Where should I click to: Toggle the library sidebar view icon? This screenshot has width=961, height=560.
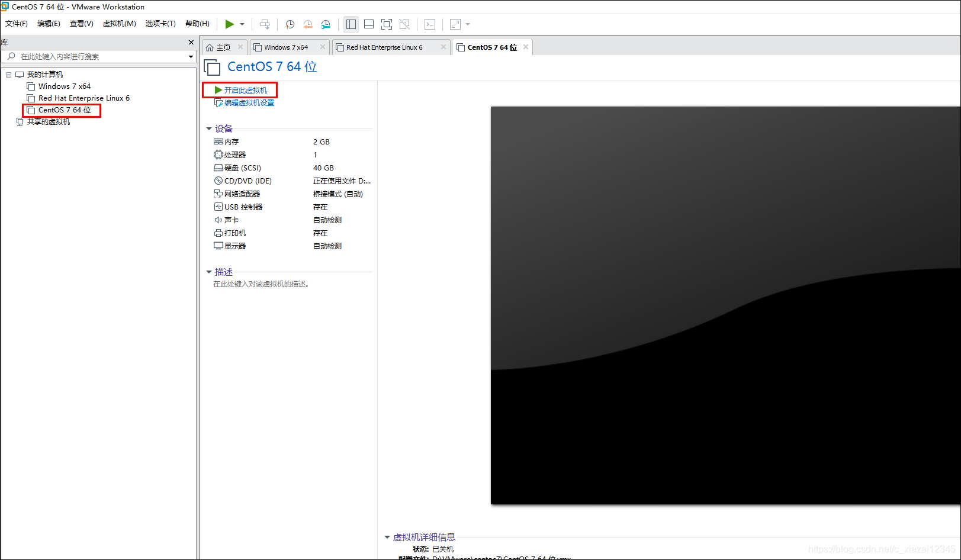pyautogui.click(x=351, y=24)
